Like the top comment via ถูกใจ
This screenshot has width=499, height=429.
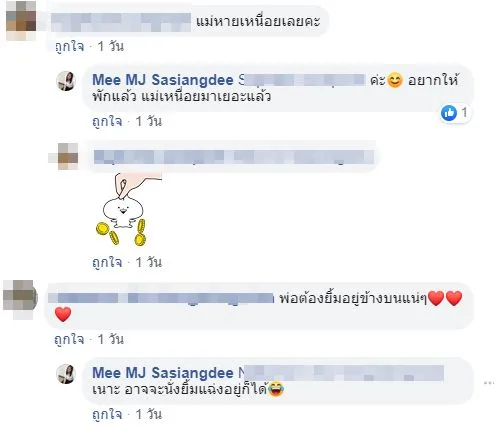(x=69, y=47)
